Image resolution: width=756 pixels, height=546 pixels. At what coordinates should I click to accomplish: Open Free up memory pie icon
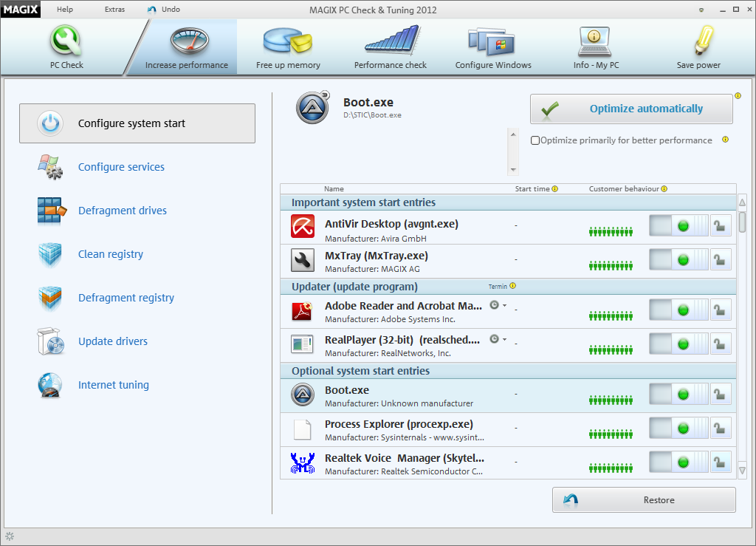(x=288, y=40)
